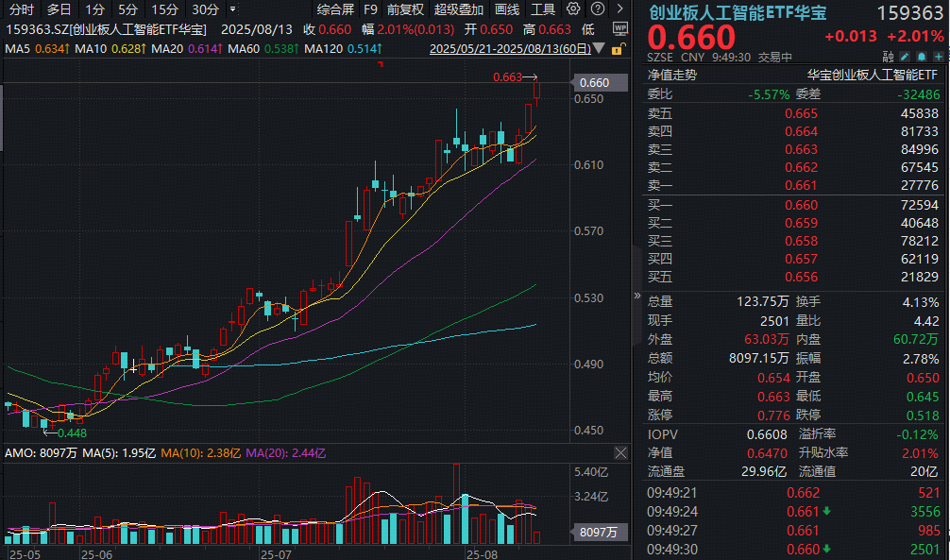Click the 买四 bid price 0.657
The height and width of the screenshot is (560, 950).
click(x=801, y=259)
